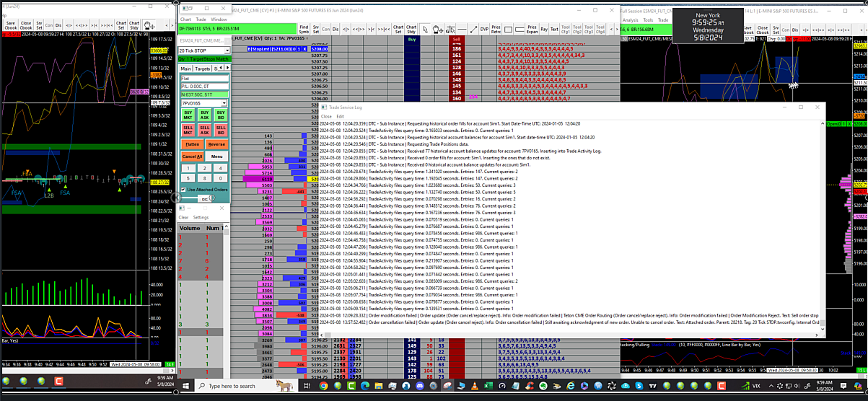Open Close menu in Trade Service Log
Viewport: 868px width, 401px height.
tap(326, 116)
